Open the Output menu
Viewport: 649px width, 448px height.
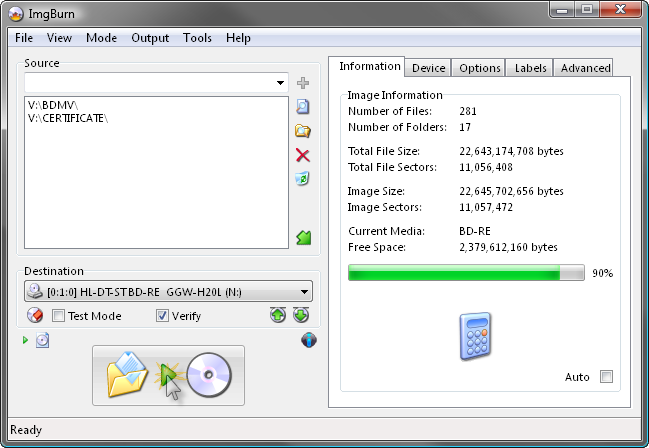150,38
